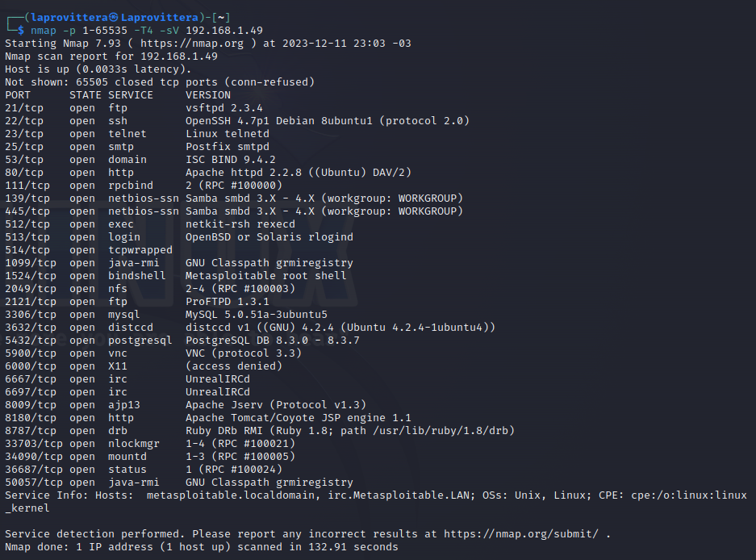Click the 5432/tcp postgresql row

[x=182, y=341]
